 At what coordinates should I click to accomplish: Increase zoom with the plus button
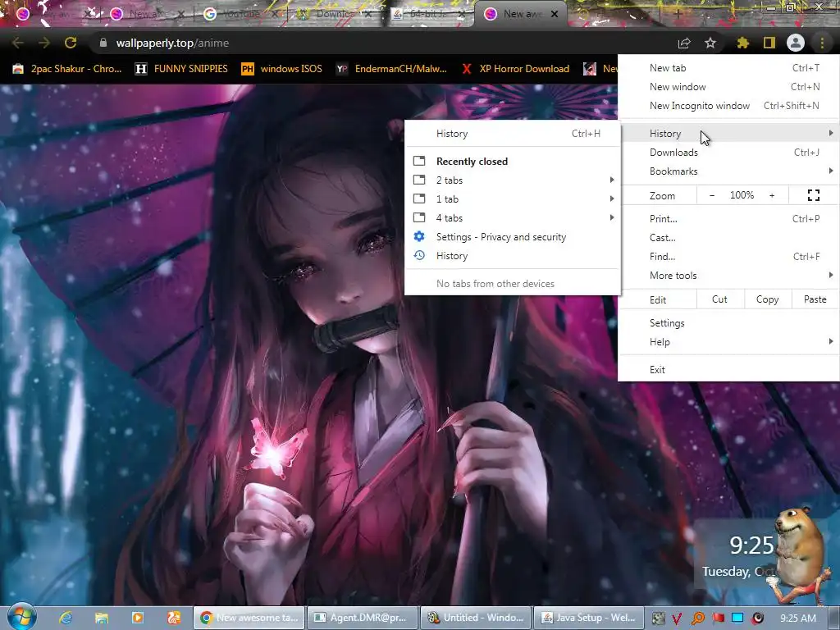click(x=772, y=195)
